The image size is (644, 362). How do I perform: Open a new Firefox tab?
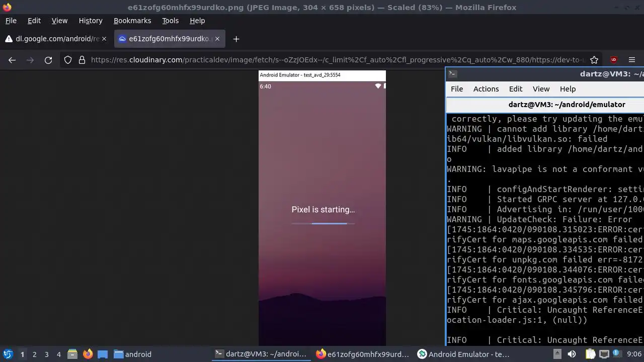236,39
